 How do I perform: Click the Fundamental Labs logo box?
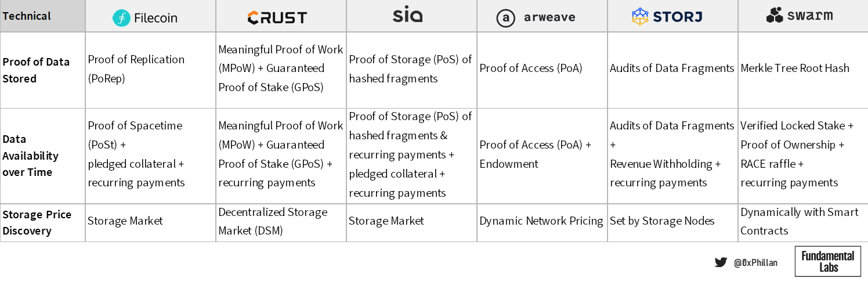(x=827, y=261)
